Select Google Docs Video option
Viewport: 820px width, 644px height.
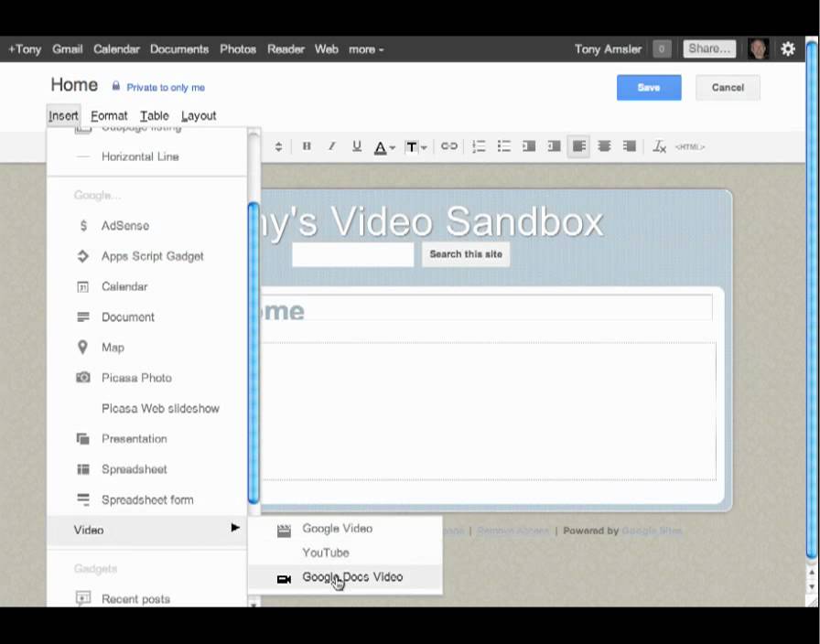[345, 577]
